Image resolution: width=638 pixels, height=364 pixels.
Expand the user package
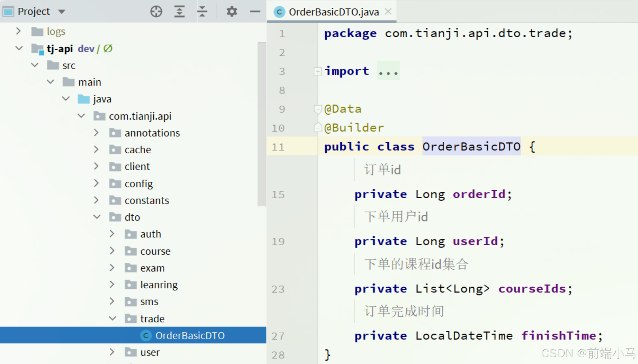click(x=112, y=352)
